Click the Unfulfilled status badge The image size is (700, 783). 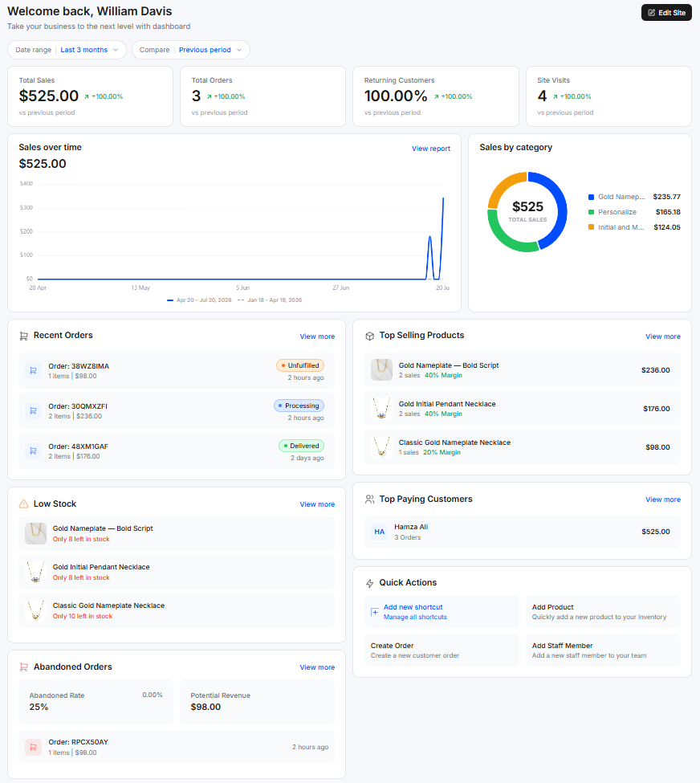tap(300, 365)
